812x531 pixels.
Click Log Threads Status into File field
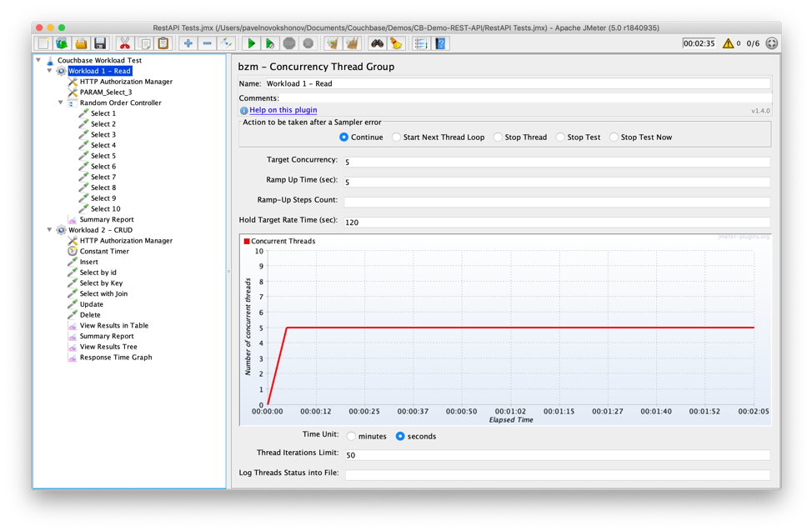tap(557, 475)
